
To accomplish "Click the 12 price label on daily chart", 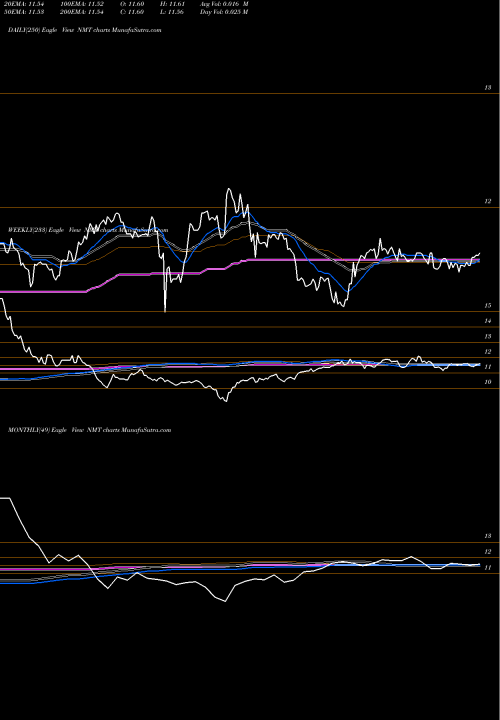I will pyautogui.click(x=488, y=201).
